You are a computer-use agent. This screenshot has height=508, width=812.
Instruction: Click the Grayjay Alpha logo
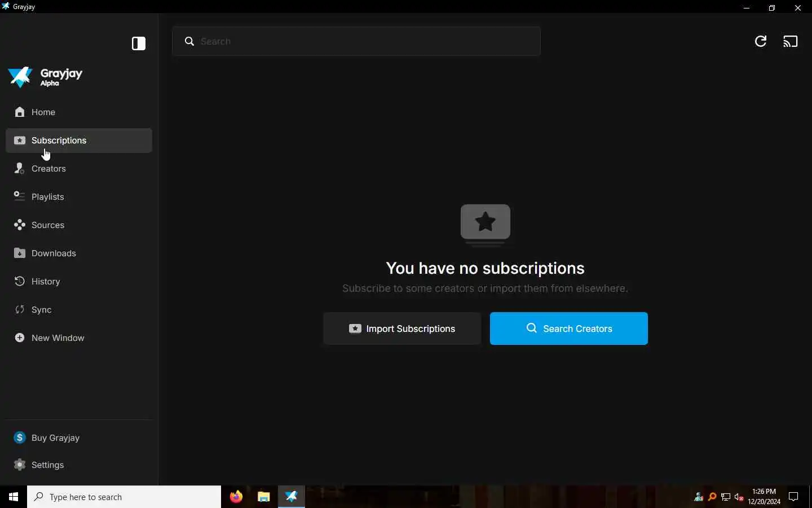46,77
